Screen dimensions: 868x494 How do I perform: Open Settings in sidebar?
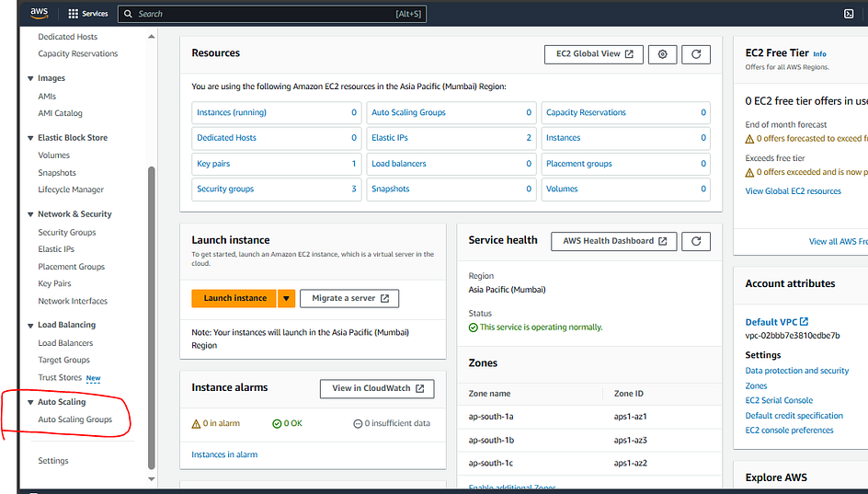click(x=53, y=461)
